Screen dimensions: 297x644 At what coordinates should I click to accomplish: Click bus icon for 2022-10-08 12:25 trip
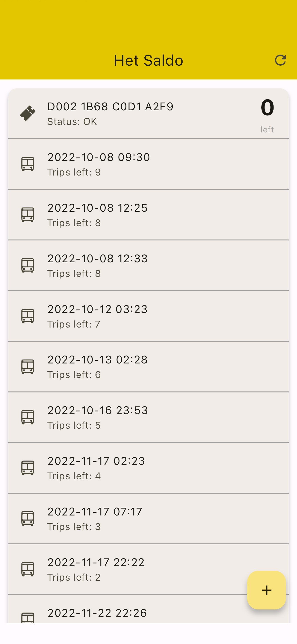coord(28,214)
